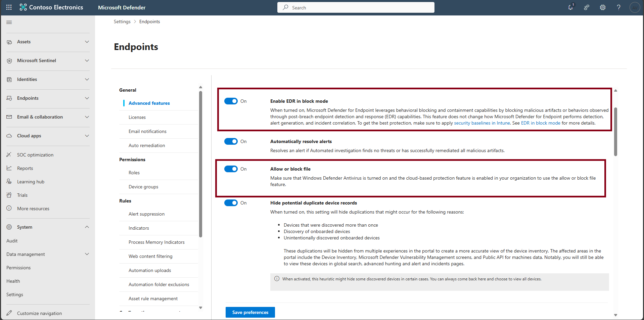
Task: Click the Contoso Electronics logo icon
Action: click(23, 7)
